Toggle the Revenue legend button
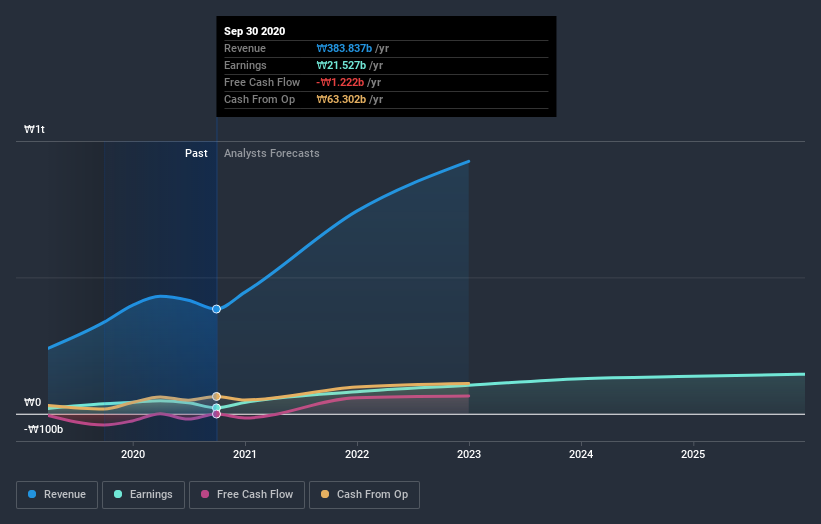Screen dimensions: 821x524 pyautogui.click(x=57, y=495)
